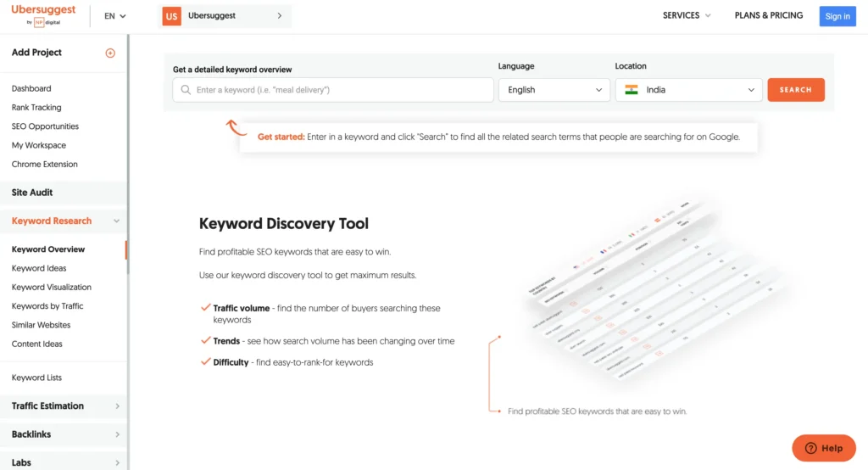This screenshot has height=470, width=868.
Task: Click the India flag icon
Action: [x=632, y=90]
